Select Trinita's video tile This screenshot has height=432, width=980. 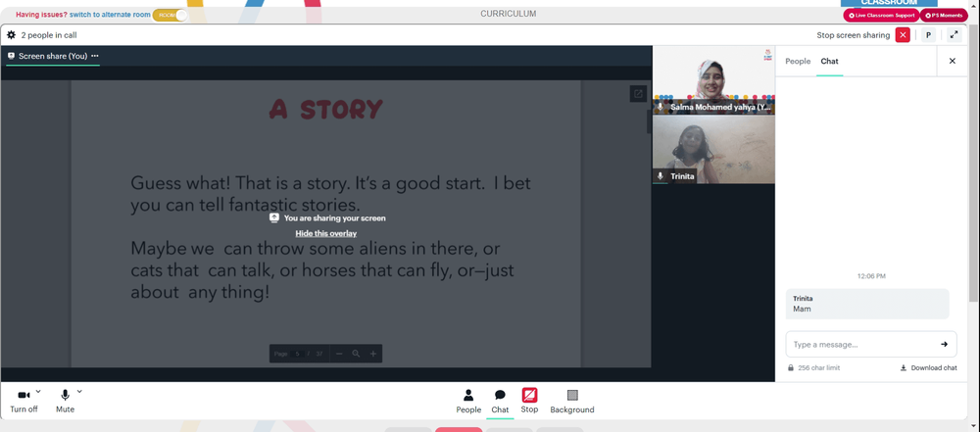pyautogui.click(x=713, y=150)
